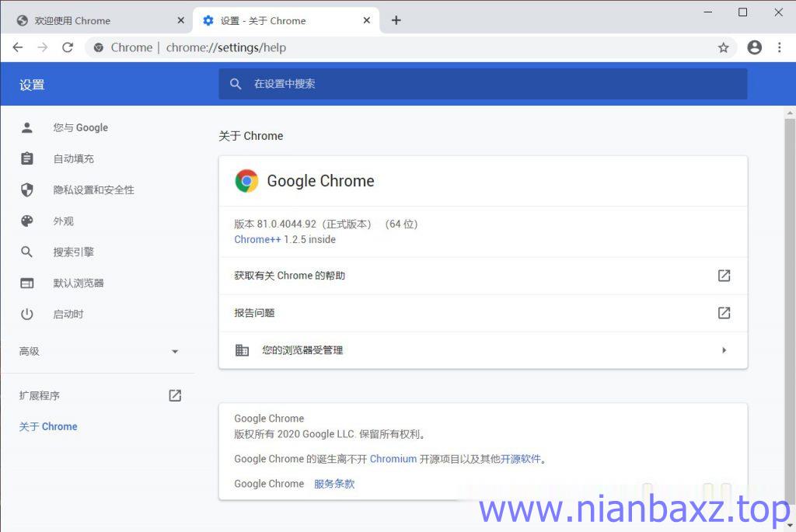Click the person icon beside 您与 Google
796x532 pixels.
click(27, 128)
